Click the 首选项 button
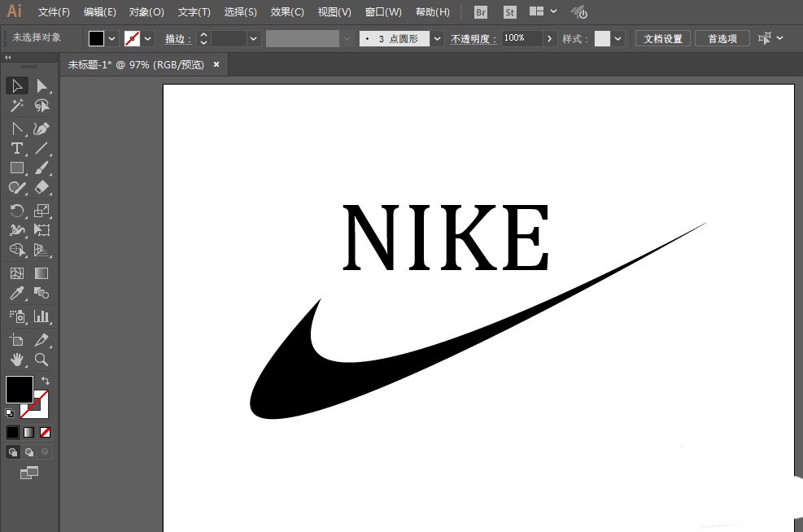803x532 pixels. click(x=722, y=39)
